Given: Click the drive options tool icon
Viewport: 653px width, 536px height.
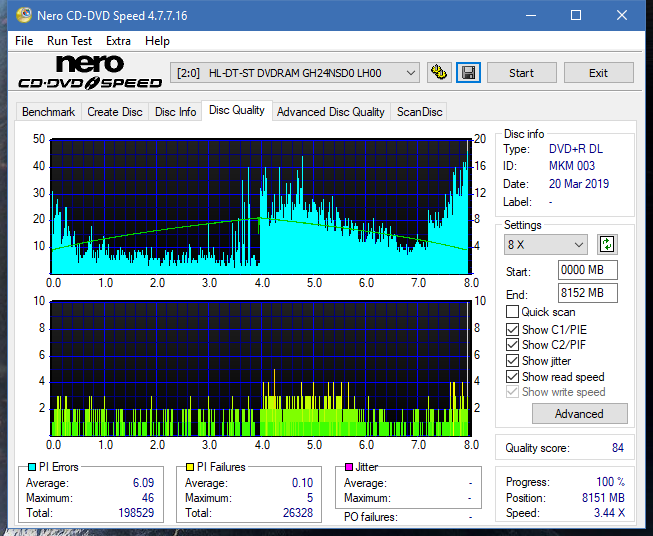Looking at the screenshot, I should (439, 73).
